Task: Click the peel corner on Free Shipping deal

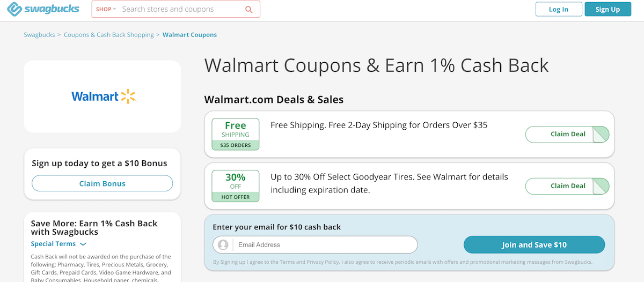Action: click(x=601, y=134)
